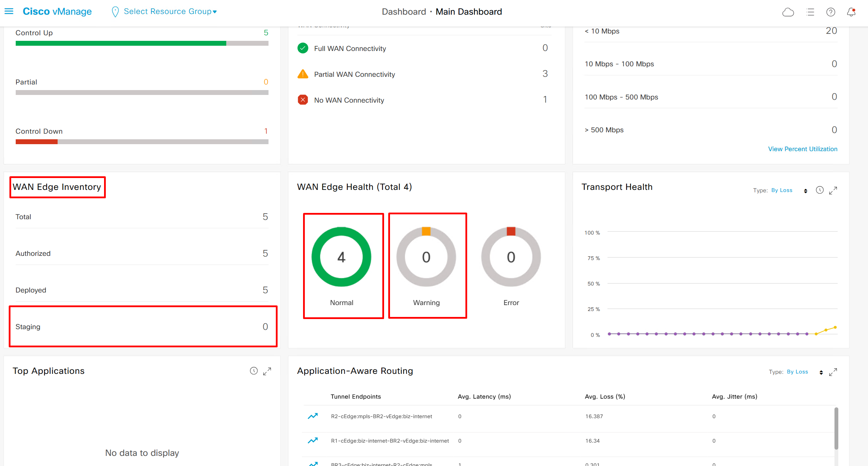
Task: Click Top Applications time range clock icon
Action: pyautogui.click(x=254, y=371)
